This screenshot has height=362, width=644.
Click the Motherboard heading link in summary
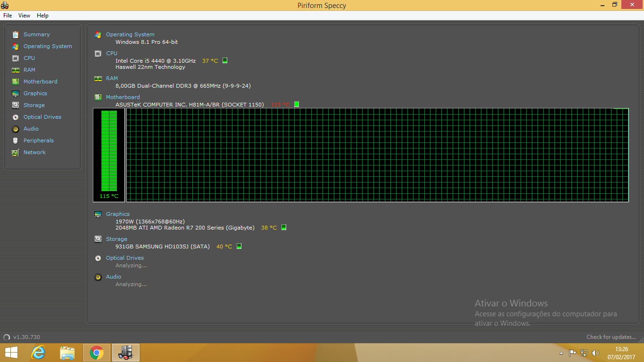tap(123, 97)
